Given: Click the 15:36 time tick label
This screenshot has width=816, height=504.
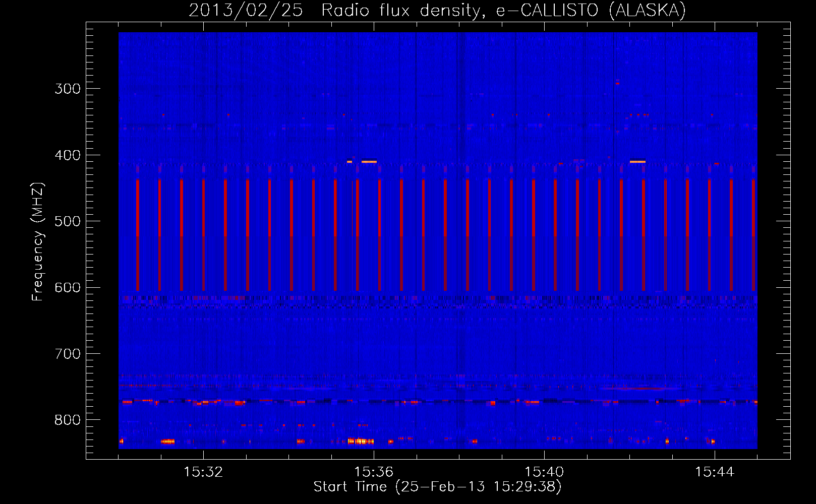Looking at the screenshot, I should 374,472.
